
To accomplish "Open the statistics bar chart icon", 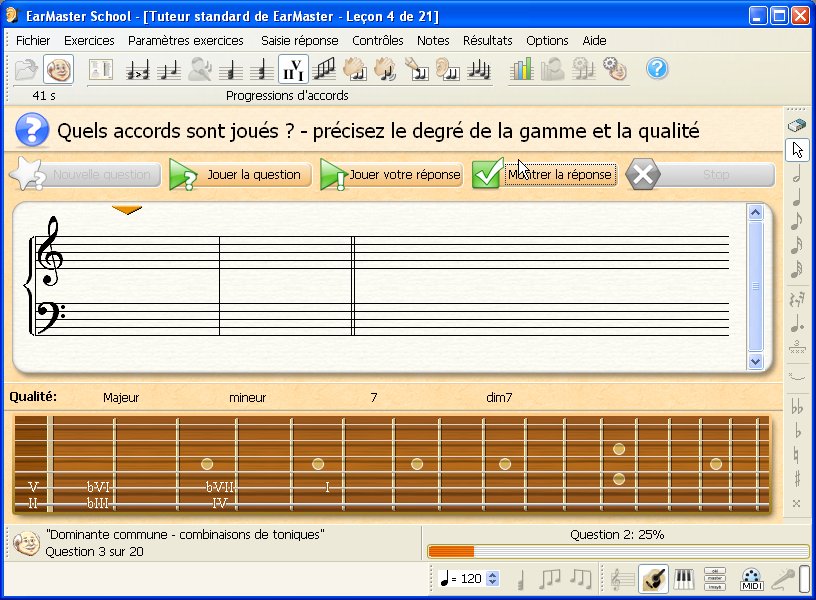I will click(522, 69).
